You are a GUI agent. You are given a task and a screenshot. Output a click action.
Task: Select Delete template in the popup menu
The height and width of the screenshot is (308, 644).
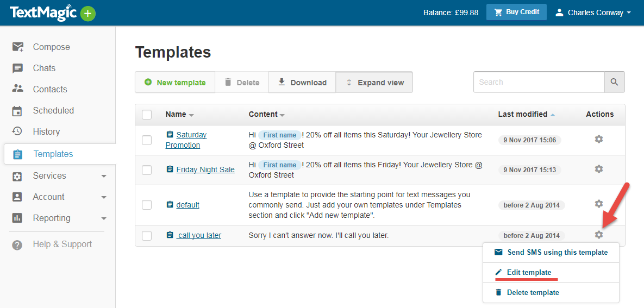pos(532,293)
